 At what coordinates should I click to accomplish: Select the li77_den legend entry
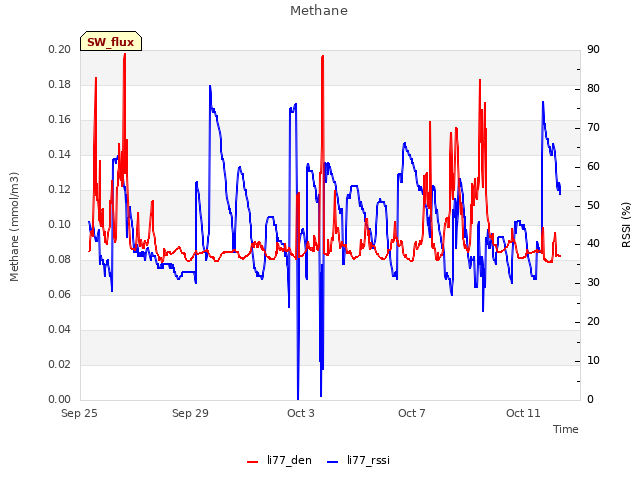click(x=279, y=460)
